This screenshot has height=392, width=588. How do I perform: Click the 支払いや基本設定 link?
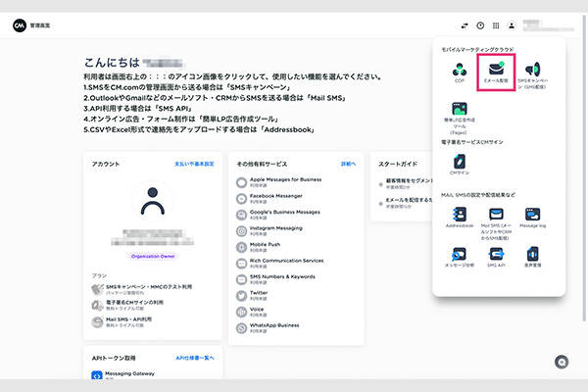194,164
